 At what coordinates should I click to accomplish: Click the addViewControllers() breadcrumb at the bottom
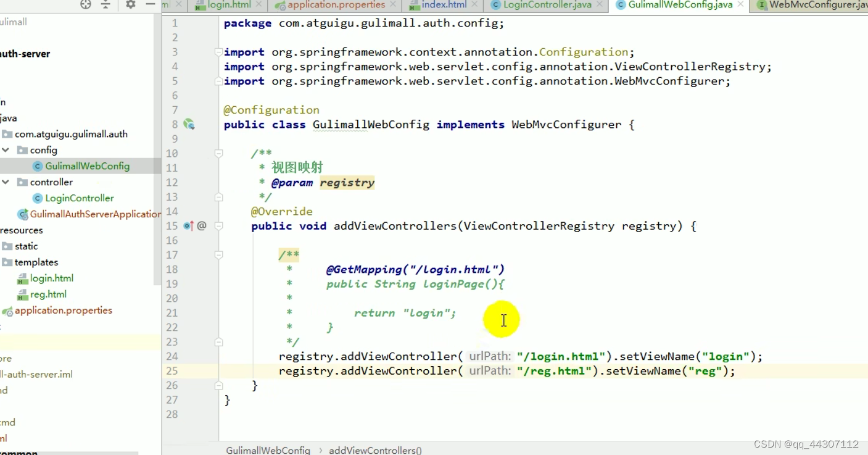pos(375,450)
